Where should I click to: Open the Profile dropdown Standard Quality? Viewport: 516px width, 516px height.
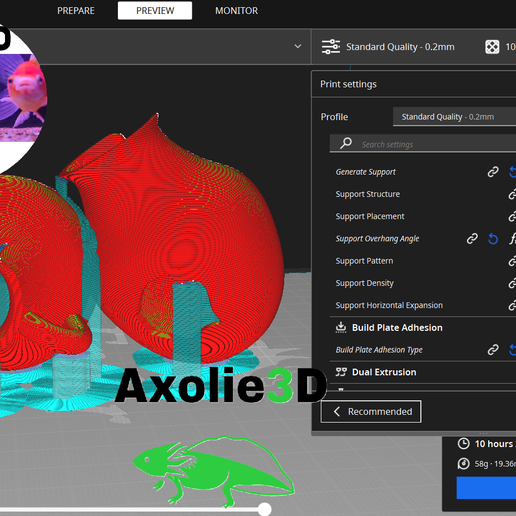click(x=454, y=117)
